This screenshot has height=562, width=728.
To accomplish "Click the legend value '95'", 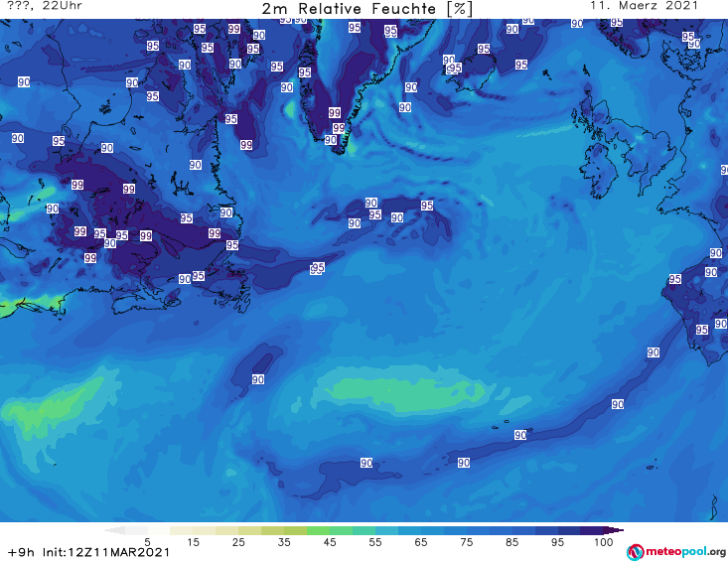I will coord(557,542).
